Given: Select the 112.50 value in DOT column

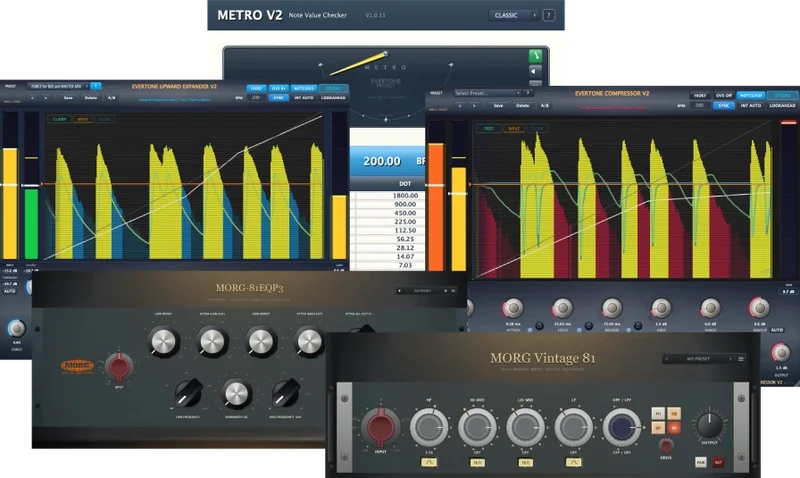Looking at the screenshot, I should (x=405, y=230).
